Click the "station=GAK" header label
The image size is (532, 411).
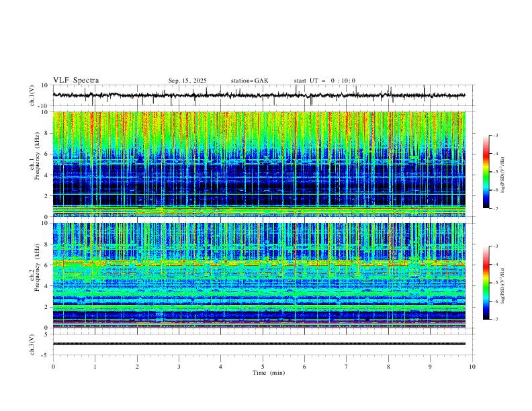(x=249, y=81)
